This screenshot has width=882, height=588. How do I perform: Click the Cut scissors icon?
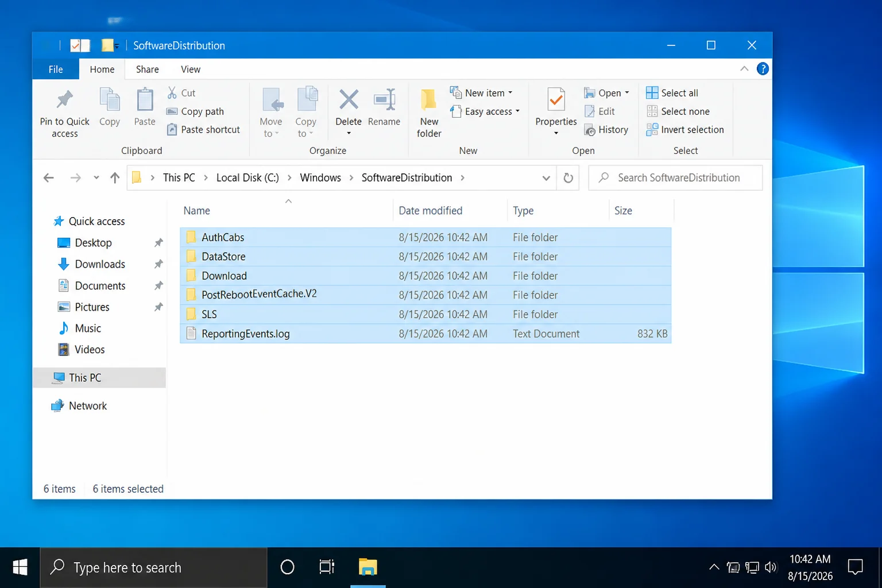[x=172, y=92]
